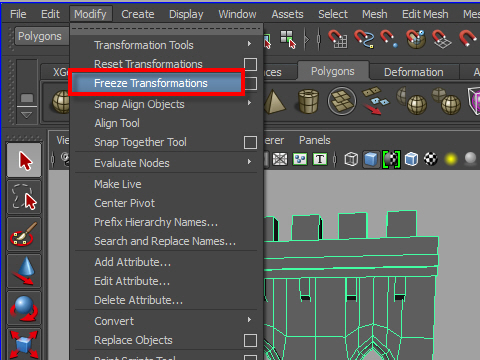Click Replace Objects menu item
The width and height of the screenshot is (480, 360).
tap(133, 340)
